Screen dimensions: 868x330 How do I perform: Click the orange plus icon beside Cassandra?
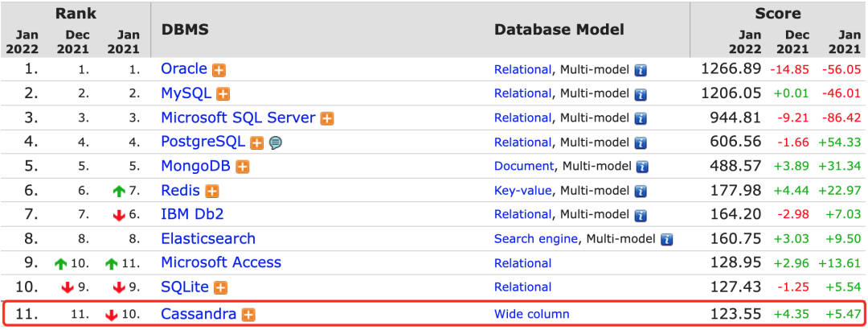pyautogui.click(x=248, y=315)
